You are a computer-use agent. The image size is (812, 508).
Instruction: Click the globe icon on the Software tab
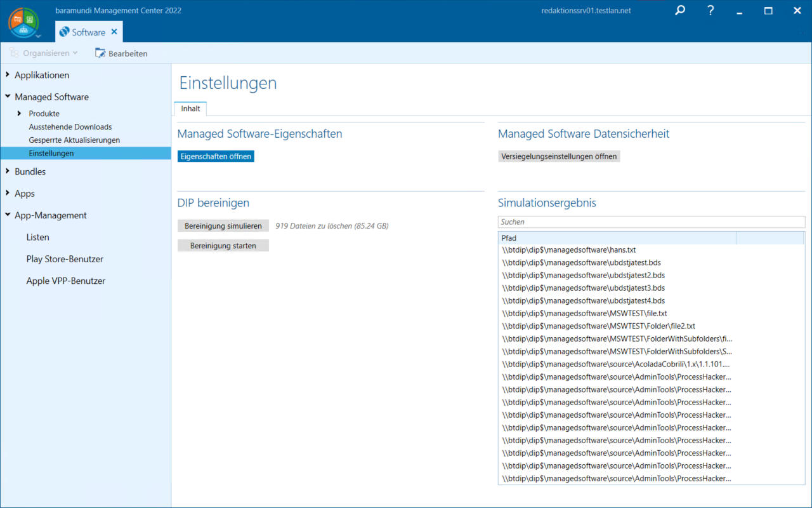[64, 32]
